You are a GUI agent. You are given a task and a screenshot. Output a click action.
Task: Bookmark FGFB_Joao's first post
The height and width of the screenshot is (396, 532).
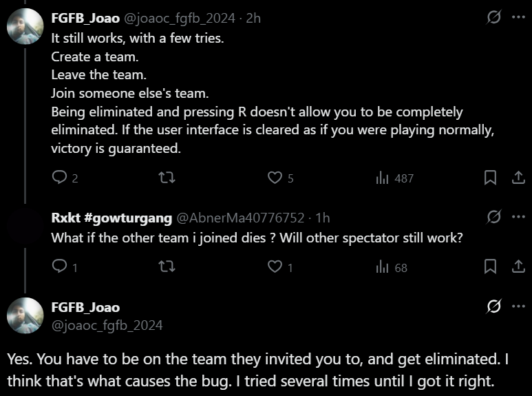[x=490, y=178]
